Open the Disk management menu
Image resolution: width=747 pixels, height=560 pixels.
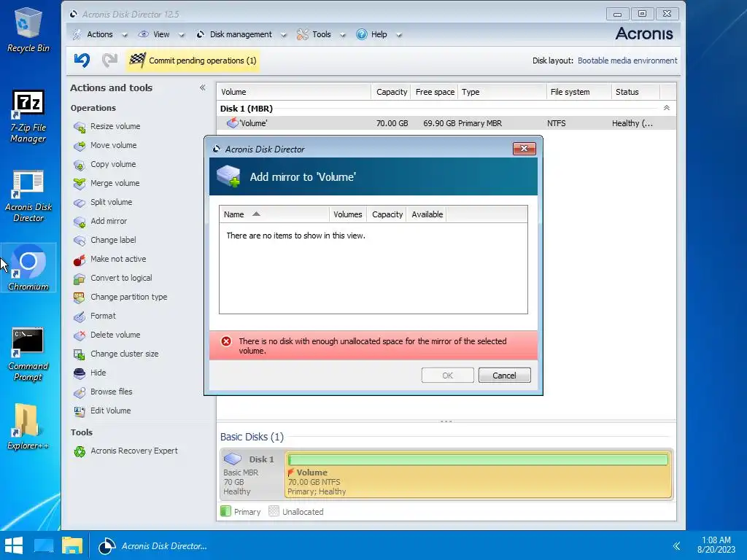click(241, 34)
